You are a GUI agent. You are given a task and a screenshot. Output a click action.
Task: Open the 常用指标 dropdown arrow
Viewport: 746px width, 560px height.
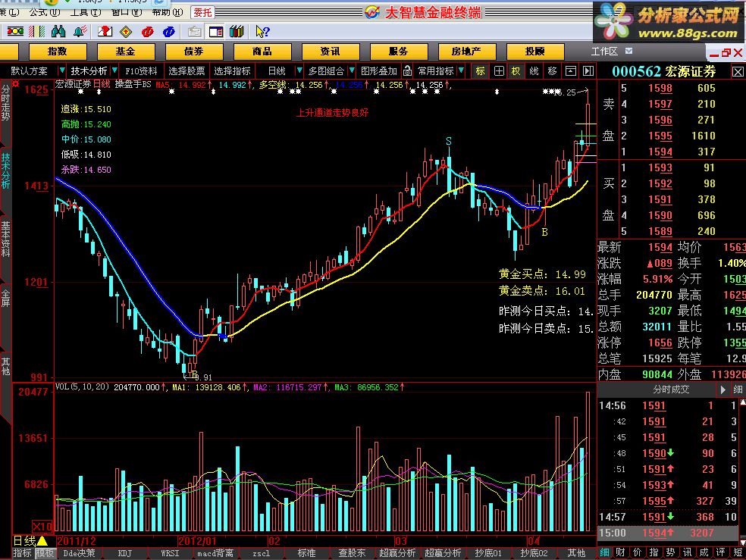(x=461, y=70)
